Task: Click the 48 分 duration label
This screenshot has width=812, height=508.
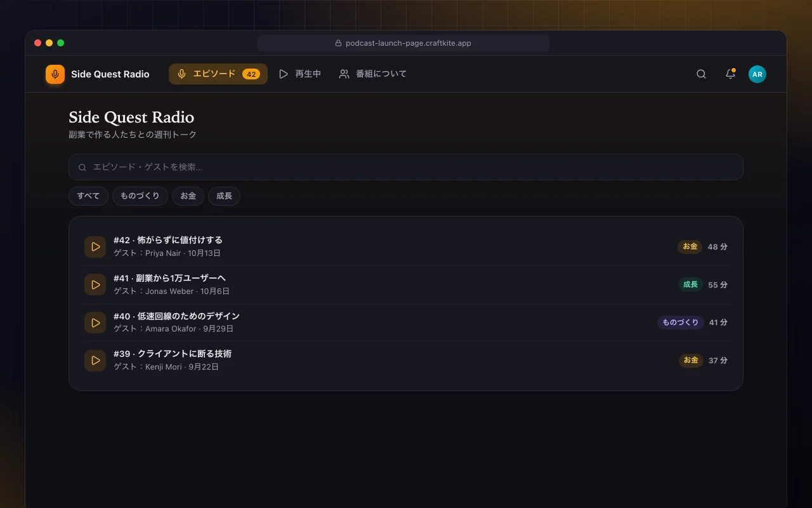Action: (717, 247)
